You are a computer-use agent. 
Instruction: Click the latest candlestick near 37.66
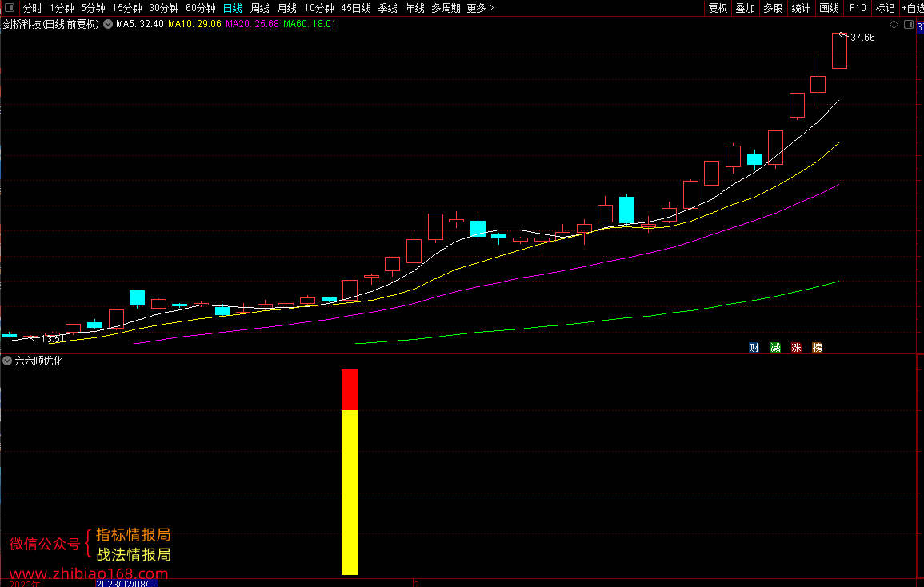click(840, 50)
